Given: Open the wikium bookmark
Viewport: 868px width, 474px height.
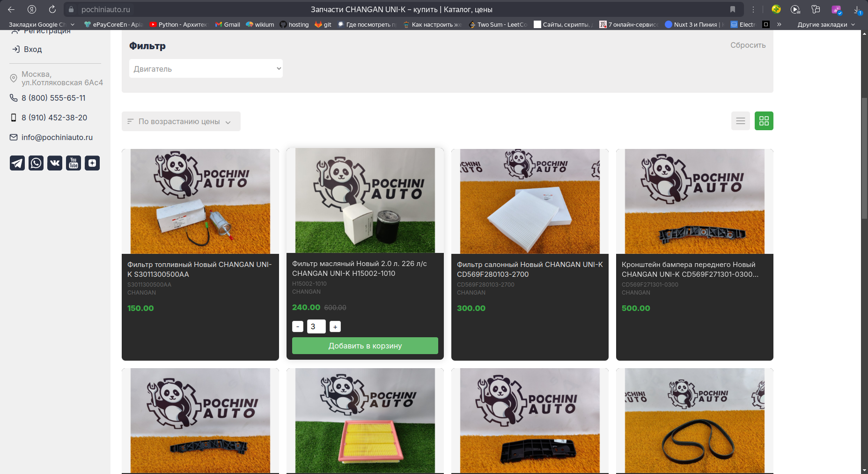Looking at the screenshot, I should click(x=260, y=24).
